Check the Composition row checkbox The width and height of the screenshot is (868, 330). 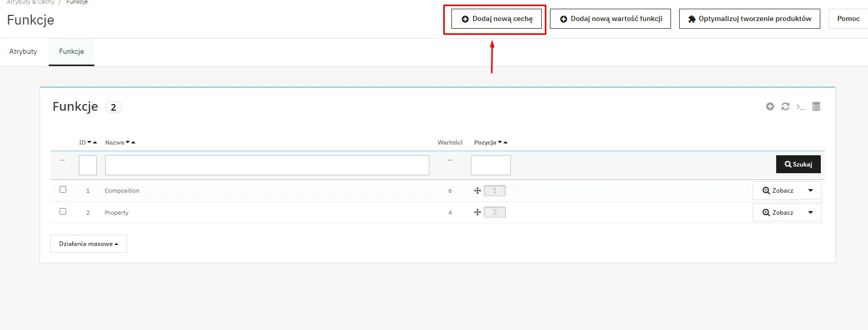pos(63,190)
